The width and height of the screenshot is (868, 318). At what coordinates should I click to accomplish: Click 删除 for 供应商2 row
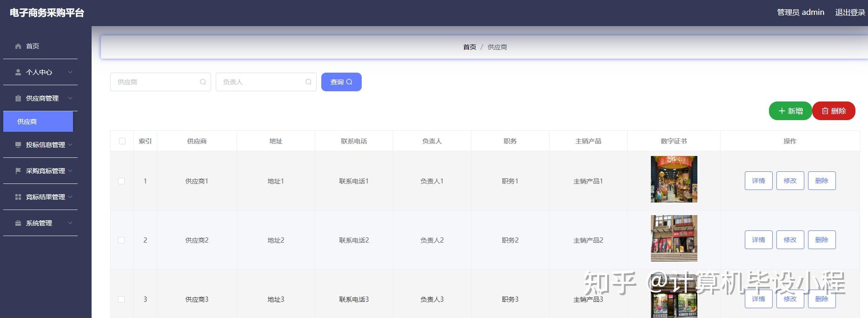click(822, 240)
